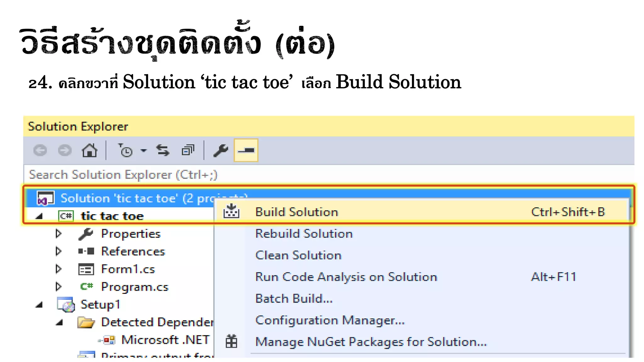Click the Detected Dependencies folder icon
Viewport: 644px width, 362px height.
[x=86, y=322]
